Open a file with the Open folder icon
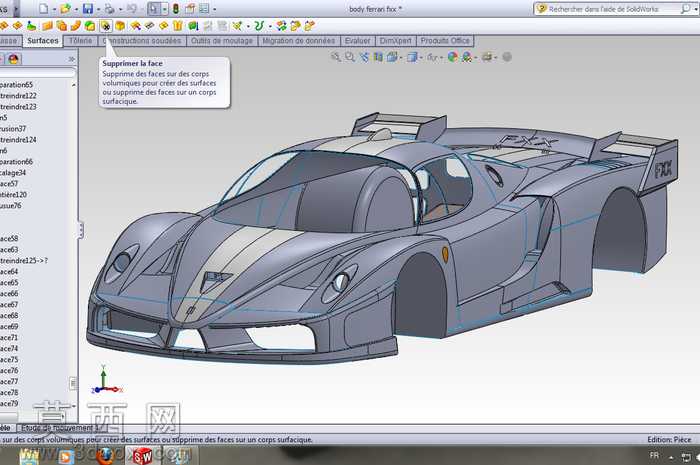This screenshot has width=700, height=465. click(66, 8)
